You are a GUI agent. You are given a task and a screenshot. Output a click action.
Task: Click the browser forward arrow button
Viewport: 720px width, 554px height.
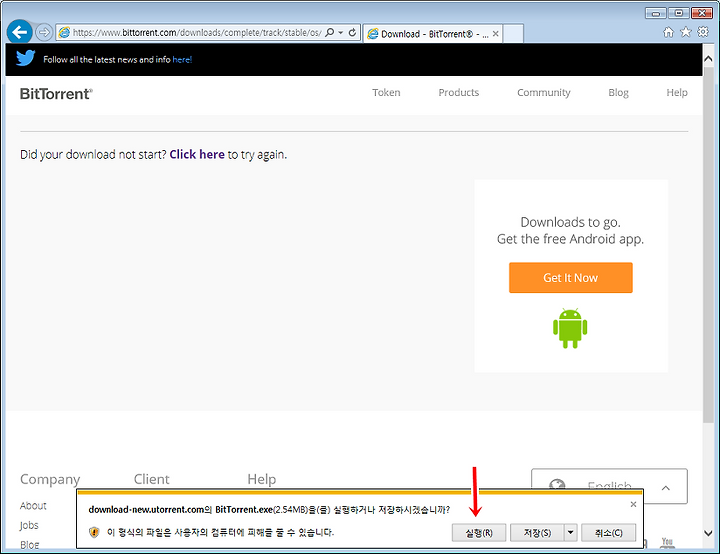tap(44, 32)
